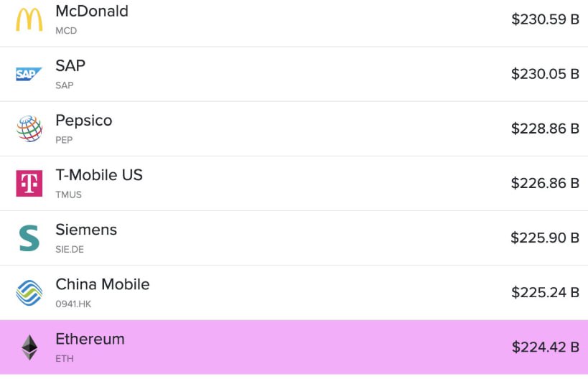Open the Siemens company name link
The image size is (588, 379).
pos(86,230)
